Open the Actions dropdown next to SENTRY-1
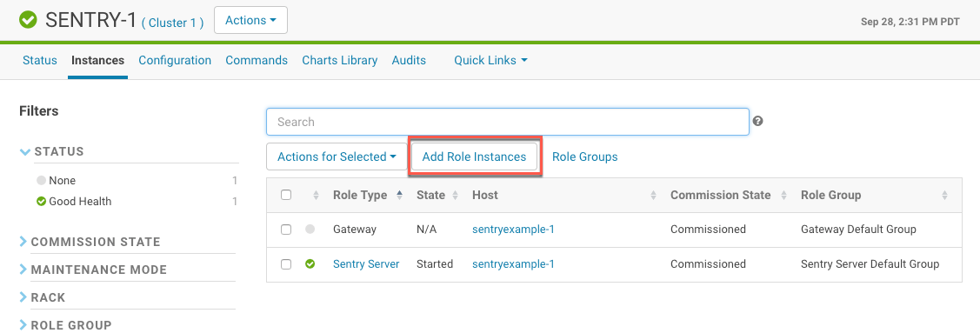The image size is (980, 333). (x=250, y=20)
